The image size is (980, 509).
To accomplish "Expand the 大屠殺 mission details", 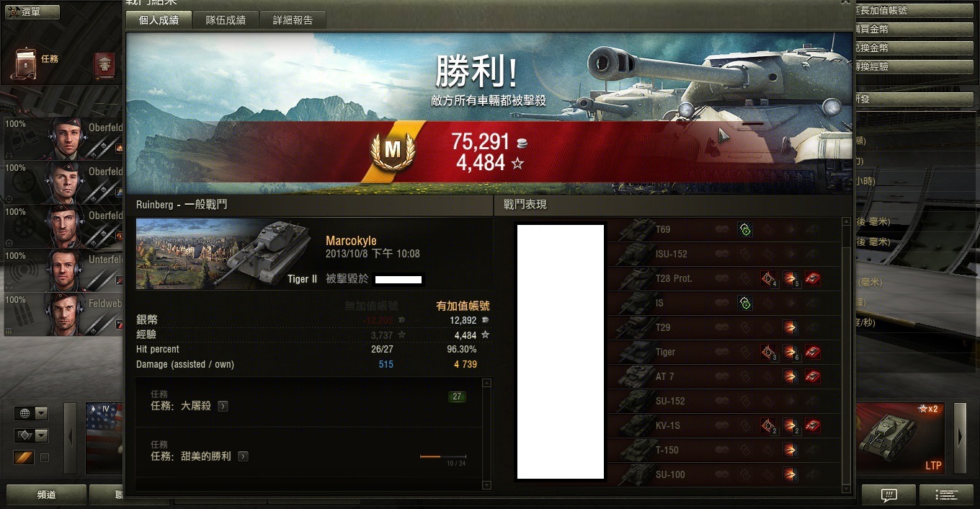I will tap(223, 406).
